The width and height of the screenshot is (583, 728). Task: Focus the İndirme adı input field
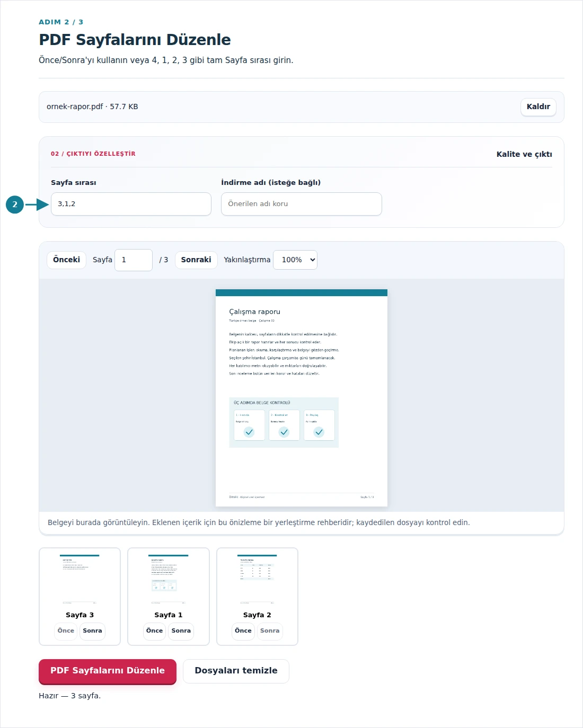coord(301,204)
